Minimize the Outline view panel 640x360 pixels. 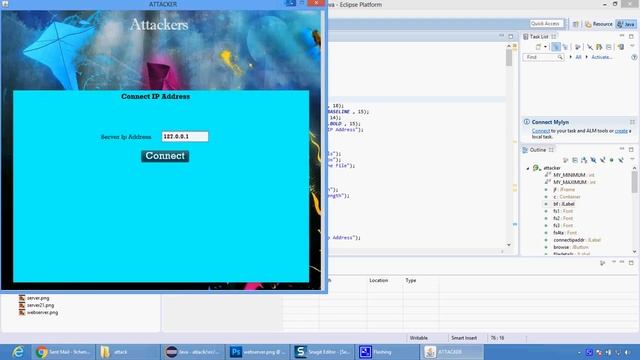[x=622, y=149]
